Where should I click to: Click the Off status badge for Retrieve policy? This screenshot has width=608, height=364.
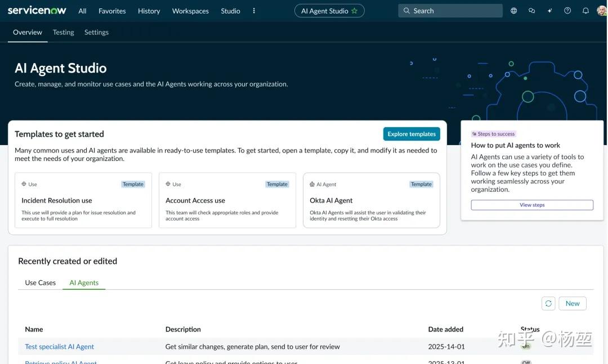526,362
